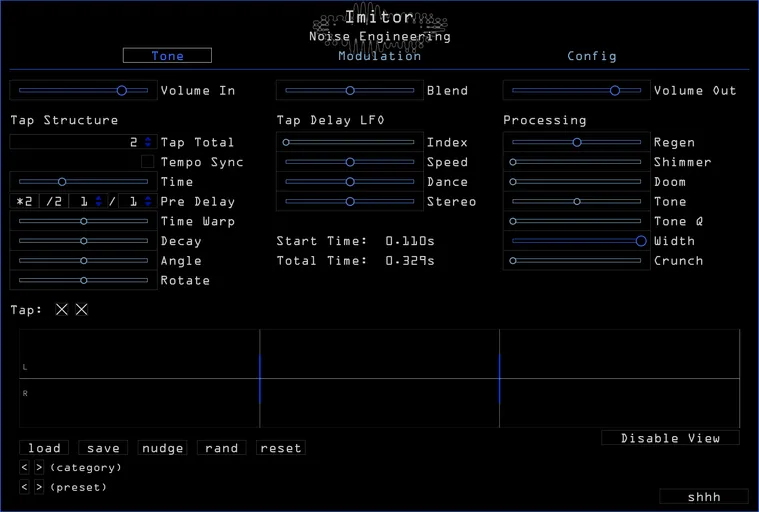
Task: Click the Disable View button
Action: [670, 438]
